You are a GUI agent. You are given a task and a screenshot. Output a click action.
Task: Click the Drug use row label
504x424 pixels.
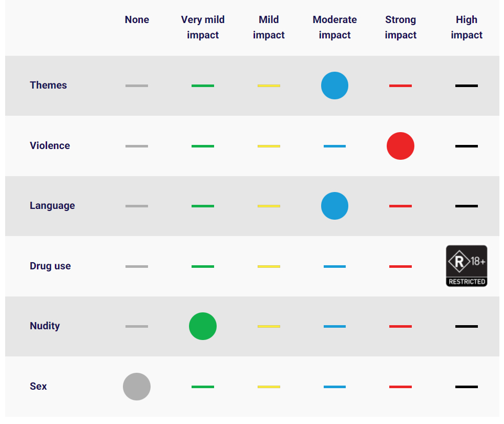coord(50,266)
